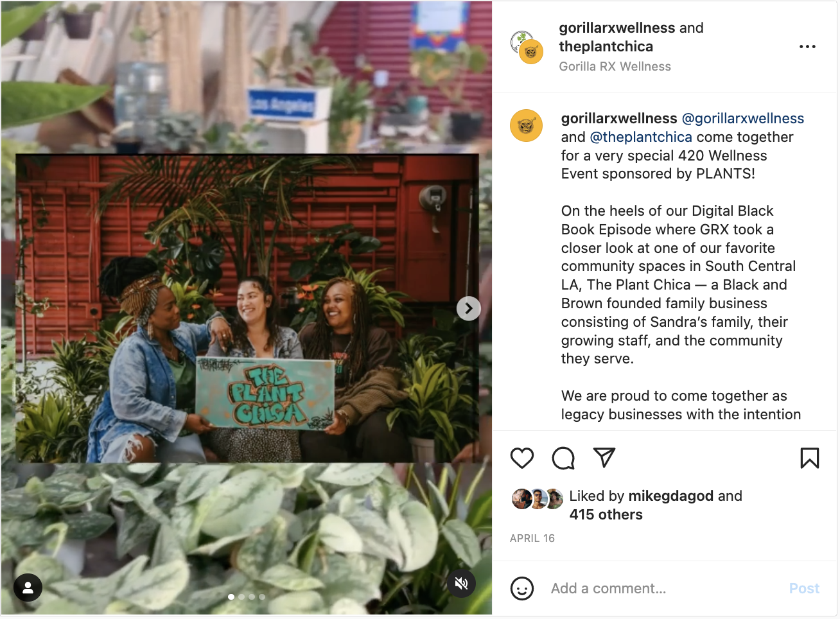Unmute the video with the speaker icon
Viewport: 840px width, 619px height.
pos(462,583)
